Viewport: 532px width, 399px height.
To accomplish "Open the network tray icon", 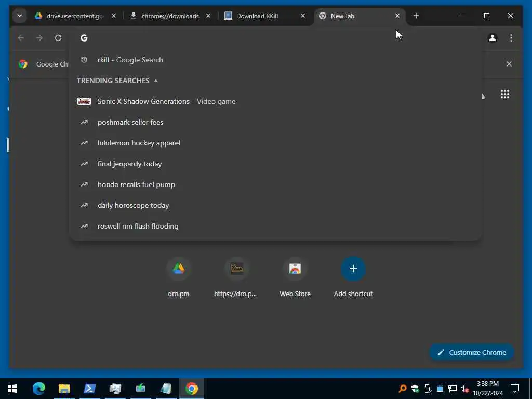I will click(453, 389).
